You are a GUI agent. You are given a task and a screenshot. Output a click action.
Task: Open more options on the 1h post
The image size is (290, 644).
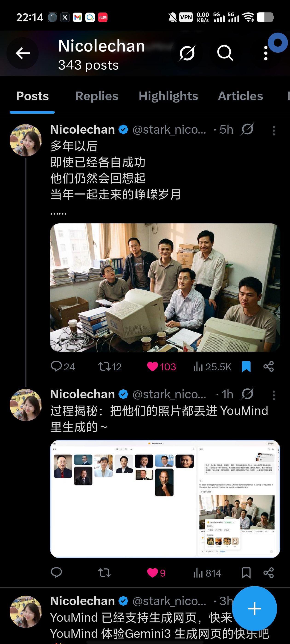[x=274, y=395]
